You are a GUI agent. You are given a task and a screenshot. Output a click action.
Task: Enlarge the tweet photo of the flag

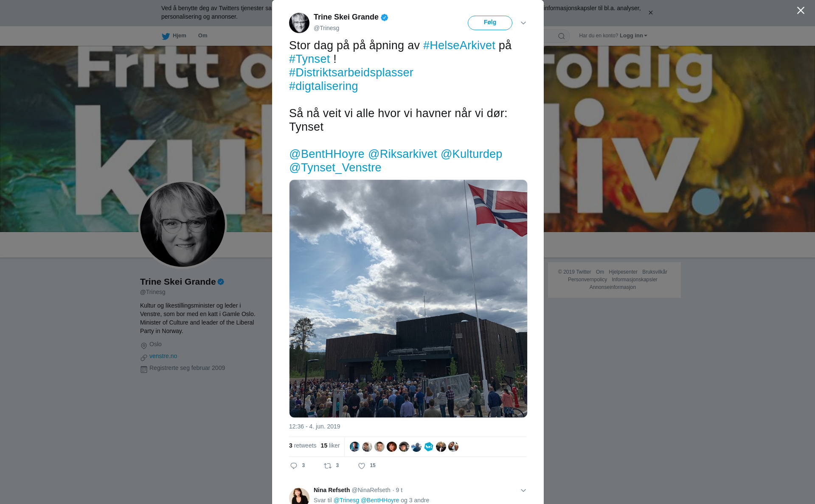pyautogui.click(x=408, y=299)
